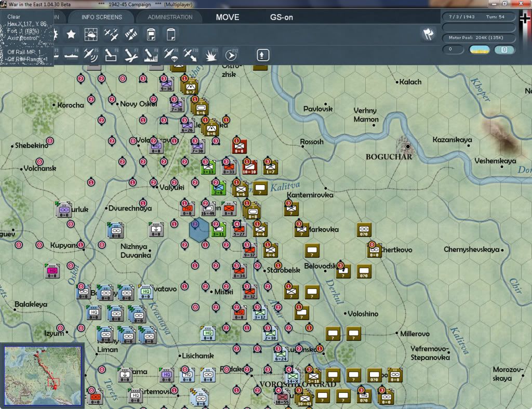Select the red unit counter labeled 10=10

tap(249, 167)
